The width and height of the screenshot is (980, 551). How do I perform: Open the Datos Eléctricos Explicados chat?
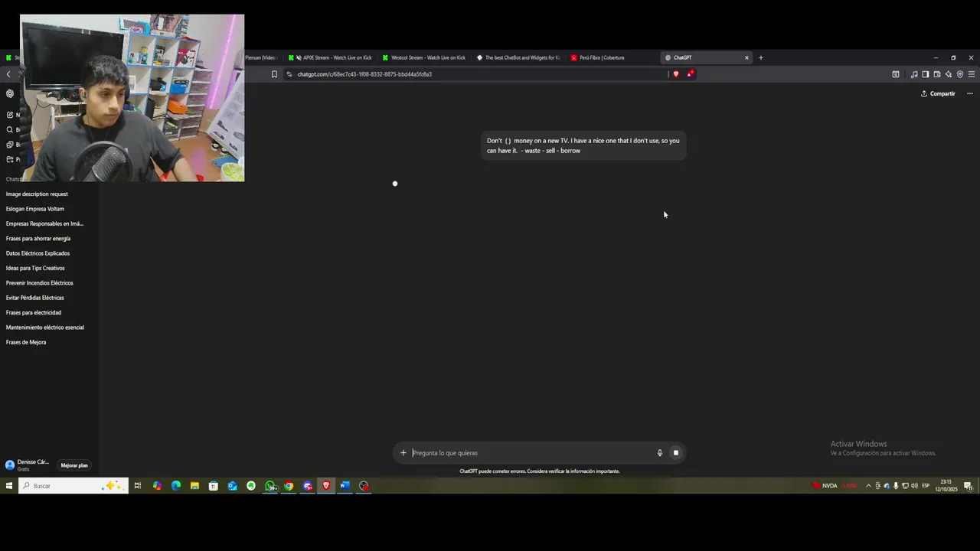(x=38, y=253)
